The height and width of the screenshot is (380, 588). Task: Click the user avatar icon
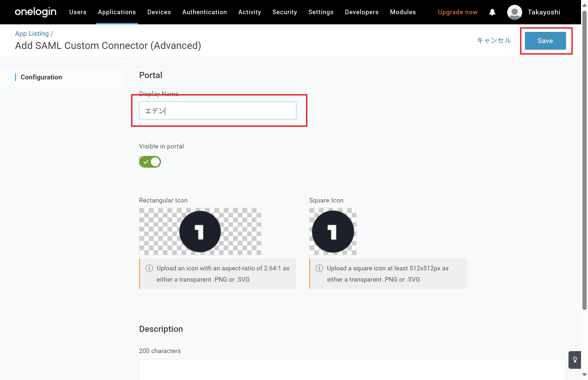click(x=514, y=12)
